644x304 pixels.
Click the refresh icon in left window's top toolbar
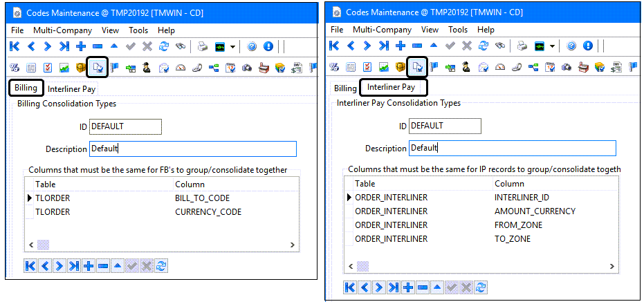163,46
